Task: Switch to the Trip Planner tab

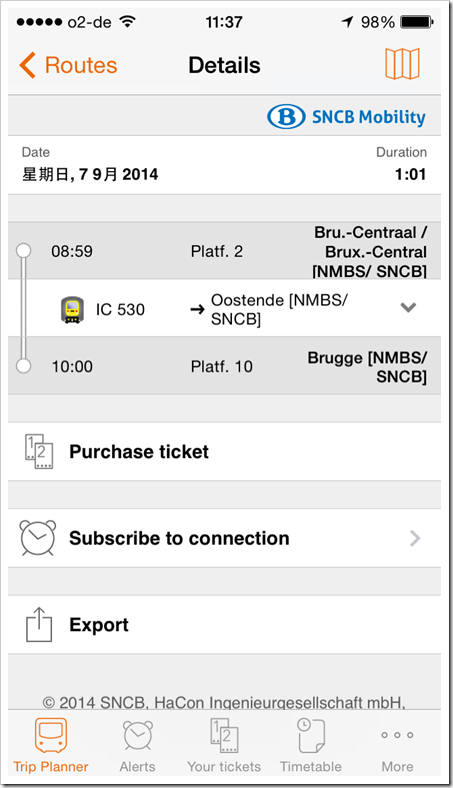Action: (51, 746)
